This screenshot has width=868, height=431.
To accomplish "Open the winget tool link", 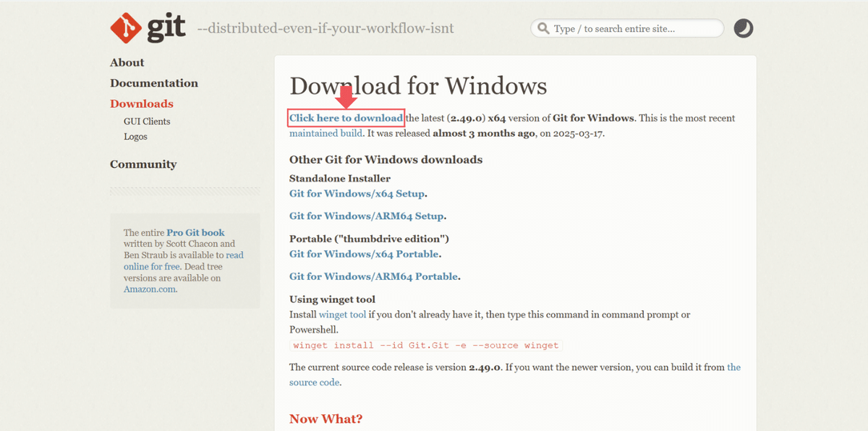I will click(x=342, y=314).
